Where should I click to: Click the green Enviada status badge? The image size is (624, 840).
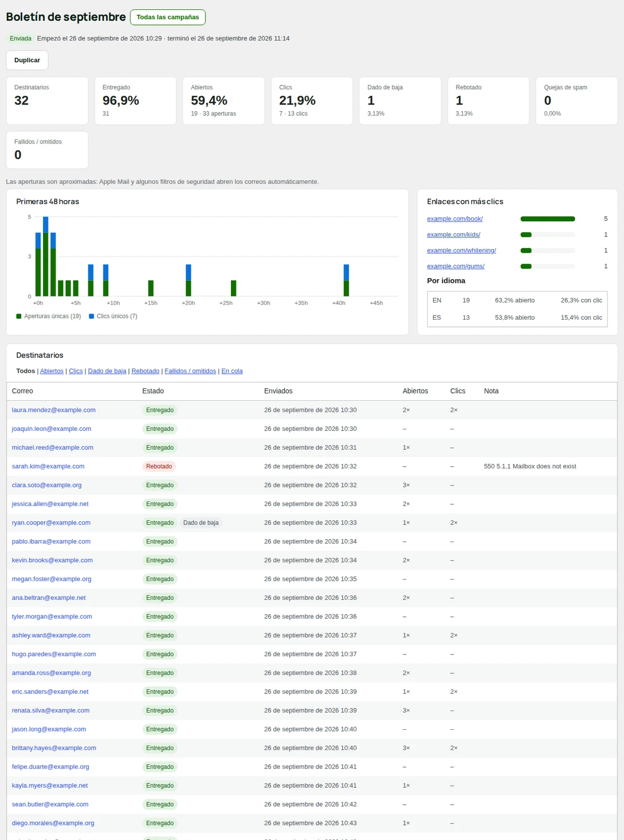point(21,38)
